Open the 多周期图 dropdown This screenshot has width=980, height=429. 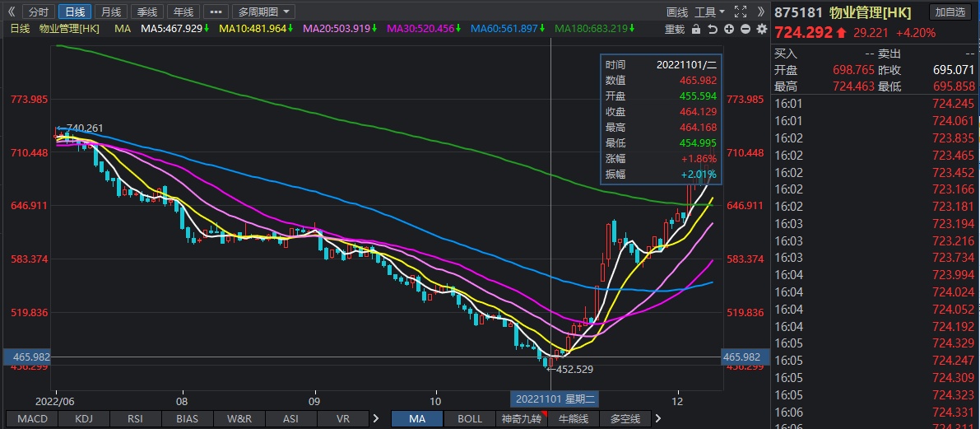264,12
